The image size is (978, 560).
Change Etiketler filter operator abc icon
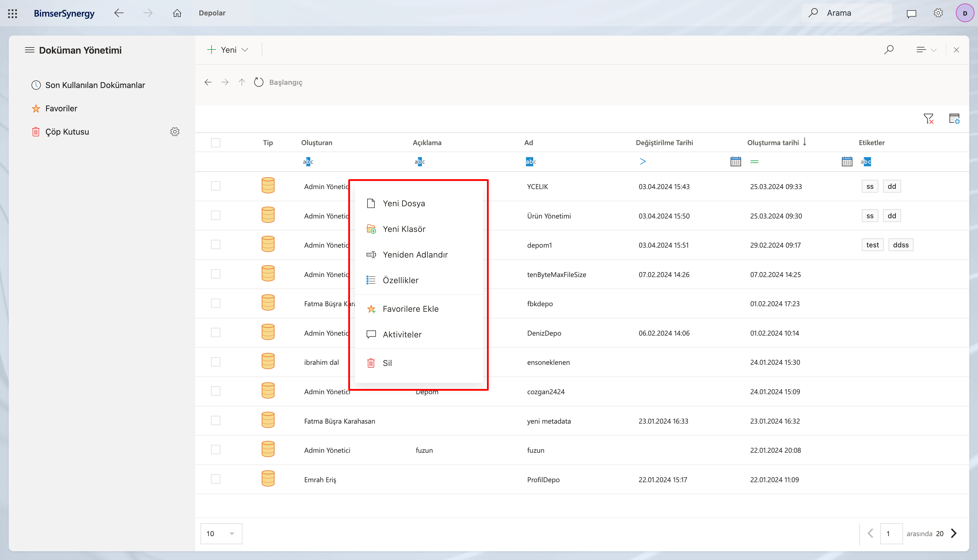[x=866, y=161]
